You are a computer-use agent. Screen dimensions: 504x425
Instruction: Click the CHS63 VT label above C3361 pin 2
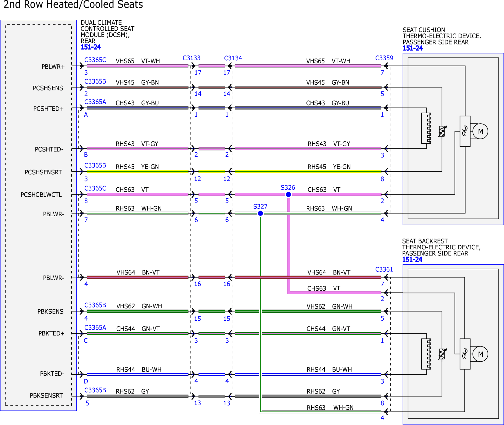[324, 288]
